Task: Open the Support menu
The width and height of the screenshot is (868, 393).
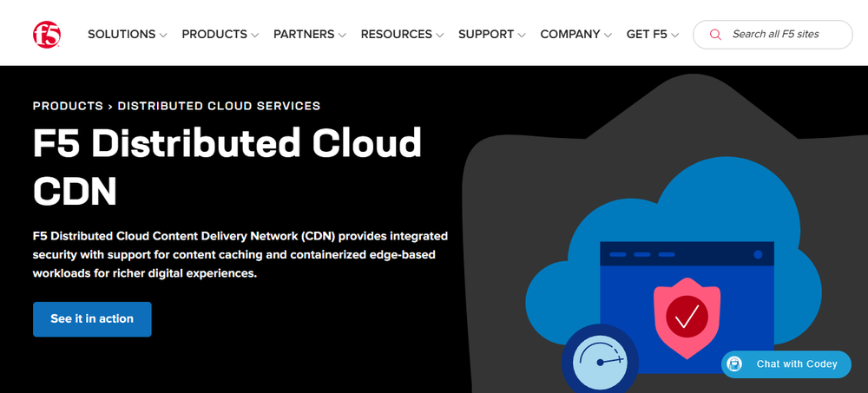Action: (x=491, y=35)
